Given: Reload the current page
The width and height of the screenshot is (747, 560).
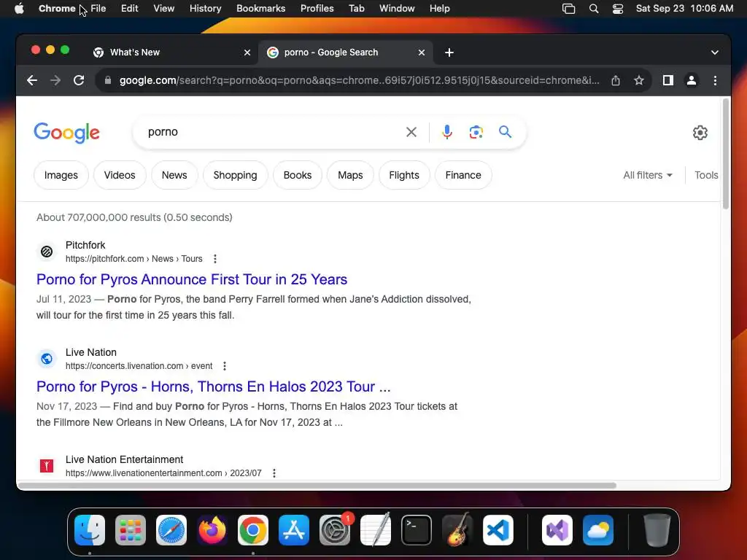Looking at the screenshot, I should click(x=79, y=80).
